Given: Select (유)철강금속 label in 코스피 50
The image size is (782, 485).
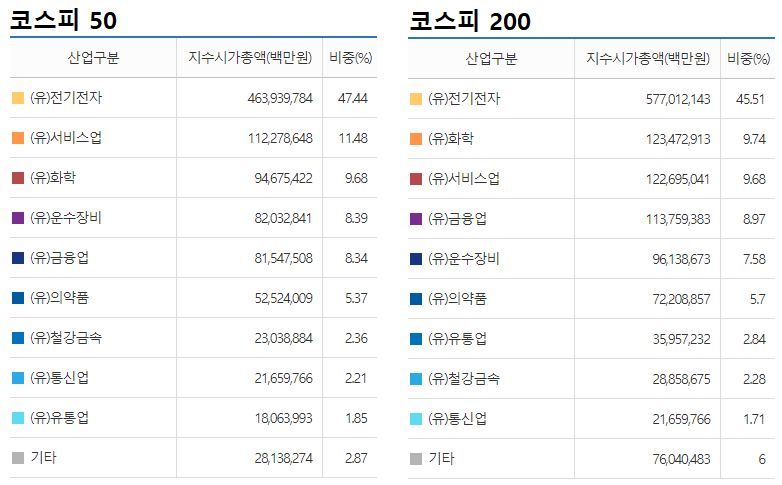Looking at the screenshot, I should [x=66, y=338].
